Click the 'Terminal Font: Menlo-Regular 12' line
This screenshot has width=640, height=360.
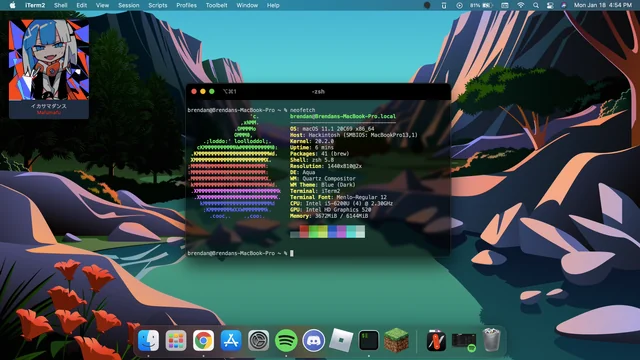338,197
